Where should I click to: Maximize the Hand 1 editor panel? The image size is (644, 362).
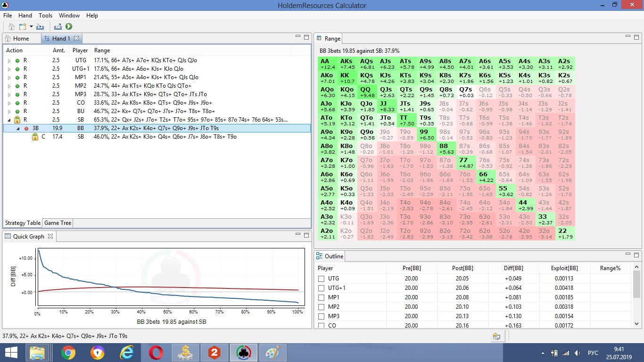click(306, 37)
